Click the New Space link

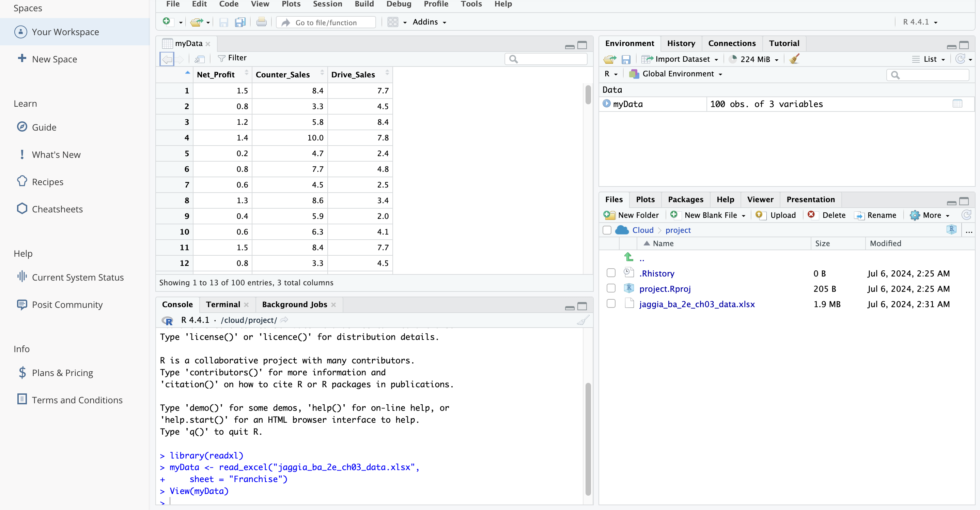55,59
